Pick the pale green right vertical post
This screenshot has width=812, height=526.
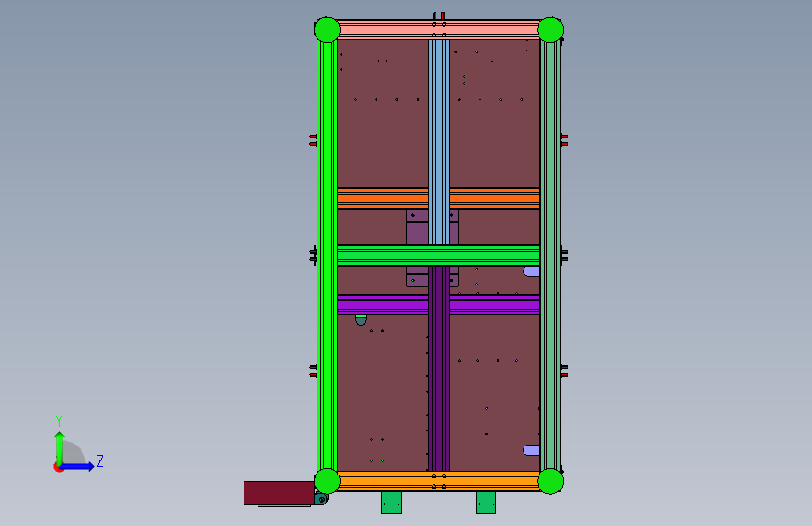551,256
